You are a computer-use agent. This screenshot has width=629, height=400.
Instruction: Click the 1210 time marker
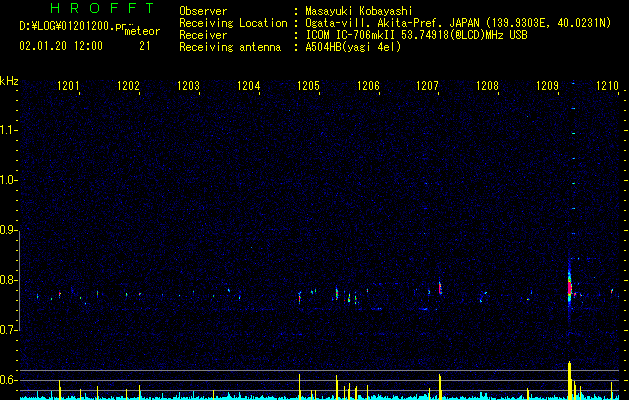pyautogui.click(x=607, y=86)
